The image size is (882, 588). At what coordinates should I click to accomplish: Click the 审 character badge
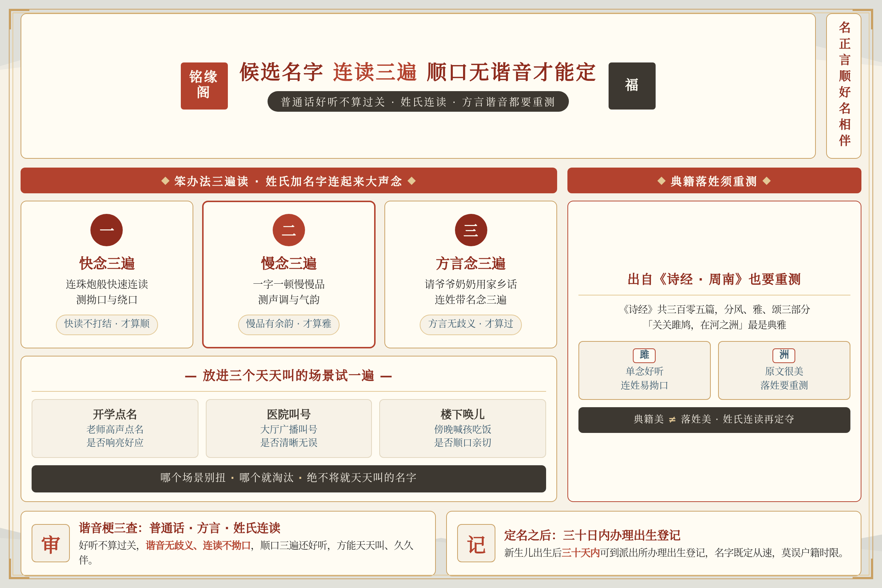51,543
